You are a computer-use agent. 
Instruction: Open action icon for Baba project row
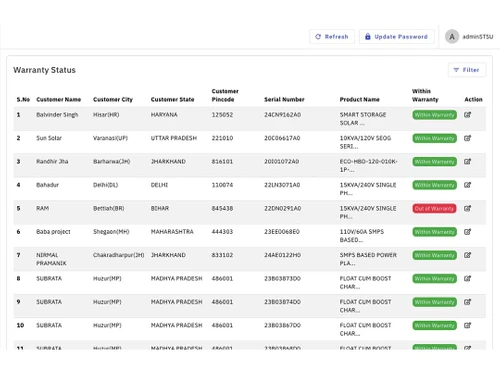click(x=467, y=232)
